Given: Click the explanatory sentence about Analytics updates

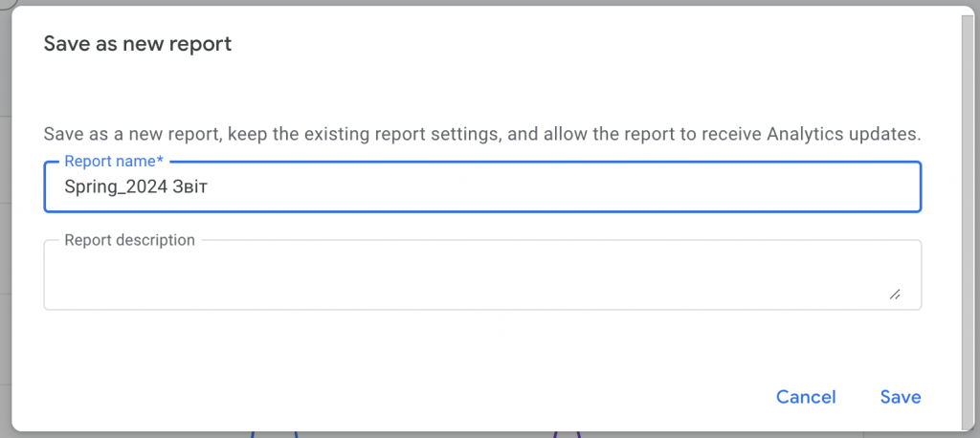Looking at the screenshot, I should (482, 134).
